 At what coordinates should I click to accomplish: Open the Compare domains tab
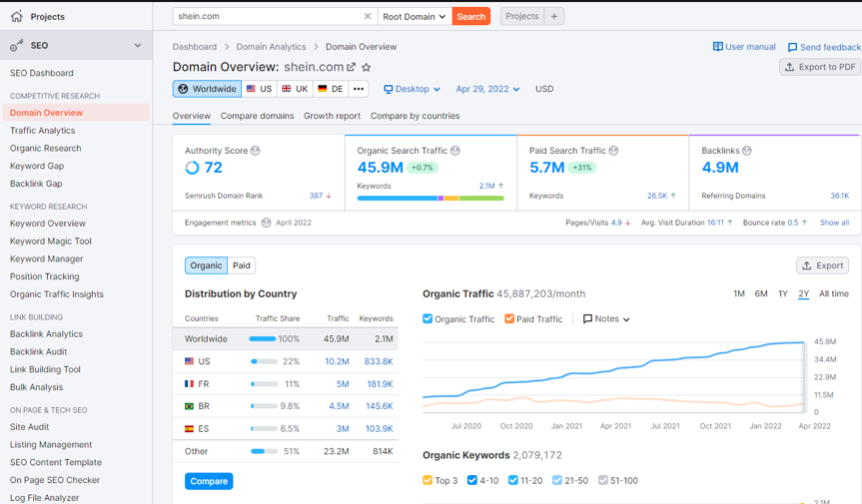[x=258, y=116]
